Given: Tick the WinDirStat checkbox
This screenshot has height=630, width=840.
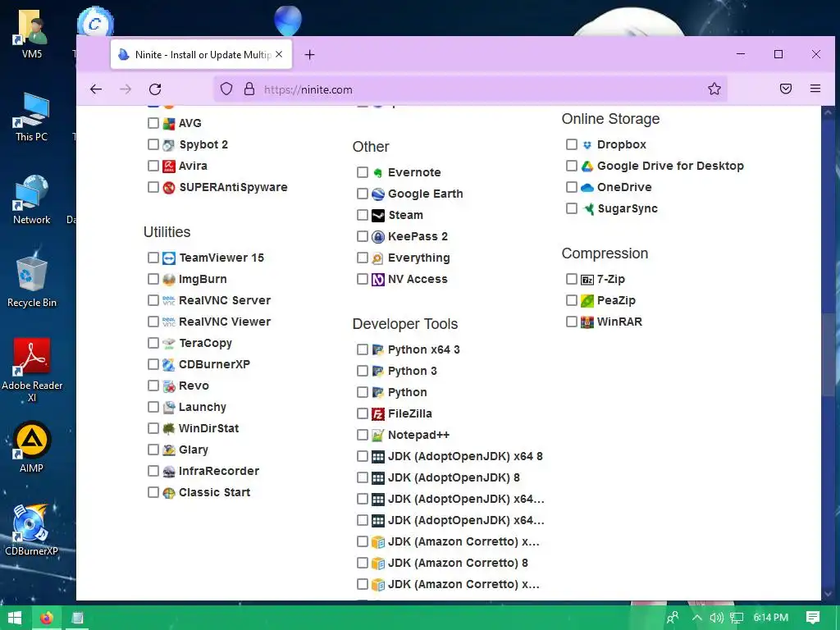Looking at the screenshot, I should (153, 428).
